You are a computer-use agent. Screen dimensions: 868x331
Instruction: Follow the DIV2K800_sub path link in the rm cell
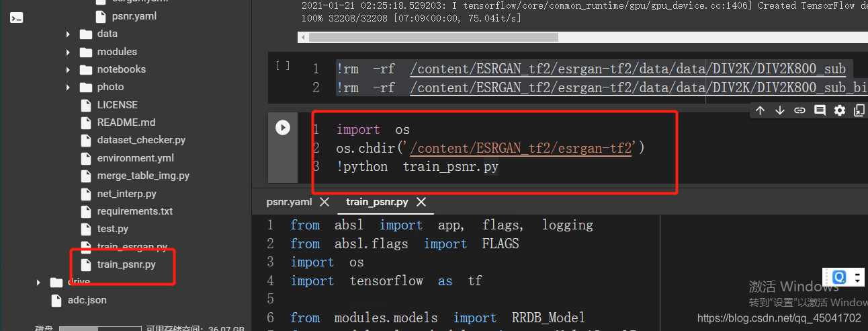[x=627, y=69]
